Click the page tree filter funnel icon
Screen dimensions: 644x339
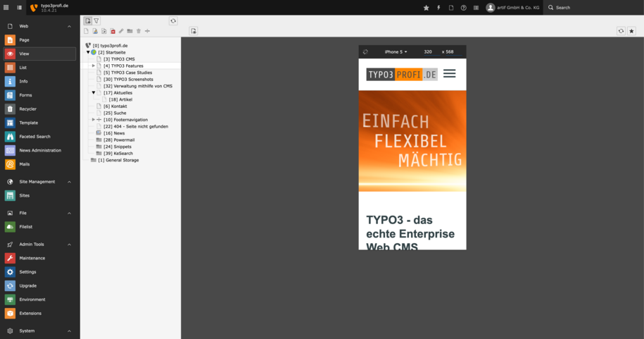[x=96, y=20]
